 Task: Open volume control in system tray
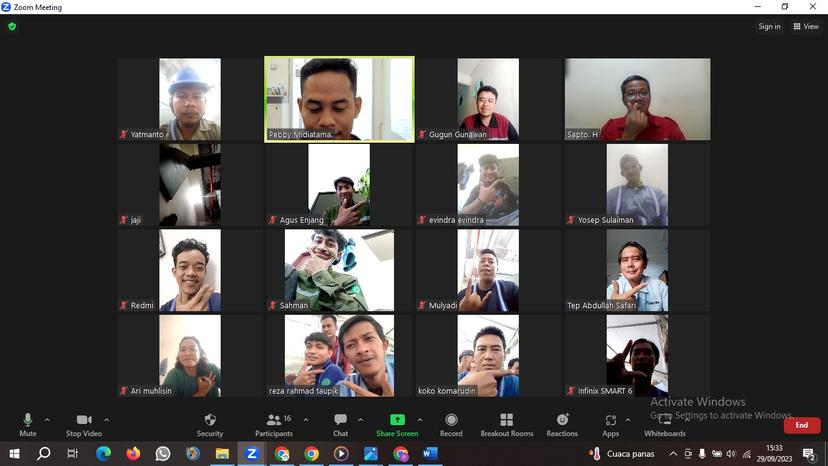pyautogui.click(x=731, y=453)
